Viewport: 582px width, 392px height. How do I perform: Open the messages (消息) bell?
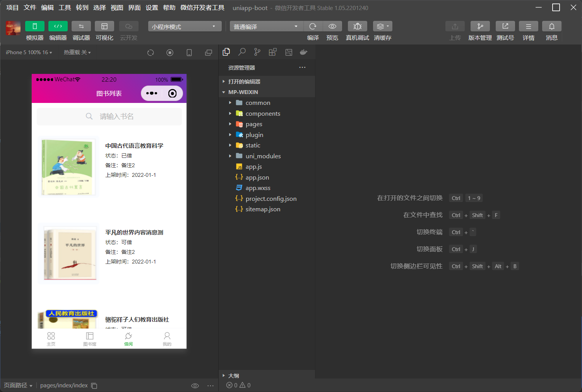click(x=552, y=26)
